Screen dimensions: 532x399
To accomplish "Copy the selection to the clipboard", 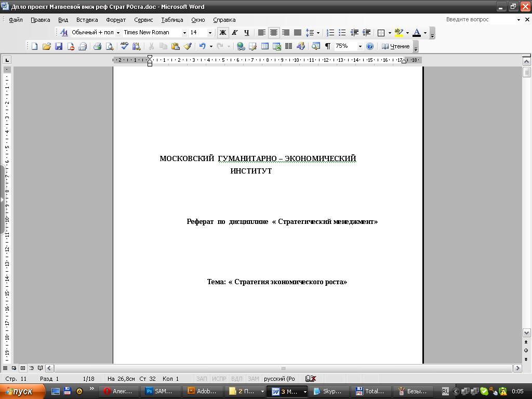I will pyautogui.click(x=163, y=46).
